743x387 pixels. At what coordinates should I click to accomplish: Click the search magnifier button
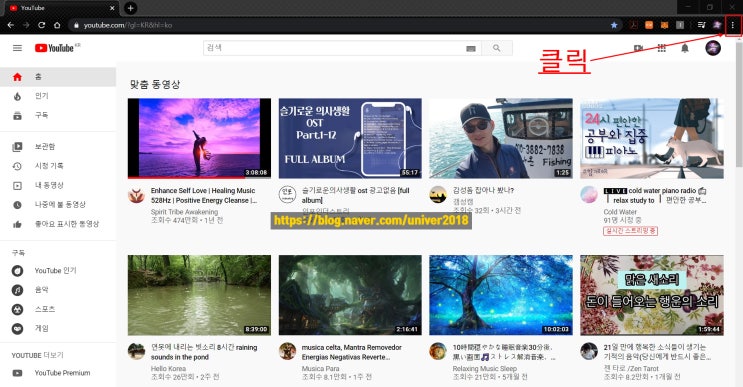[497, 48]
